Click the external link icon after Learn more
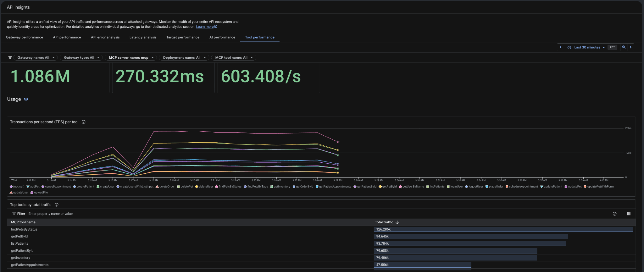The width and height of the screenshot is (644, 272). (216, 27)
